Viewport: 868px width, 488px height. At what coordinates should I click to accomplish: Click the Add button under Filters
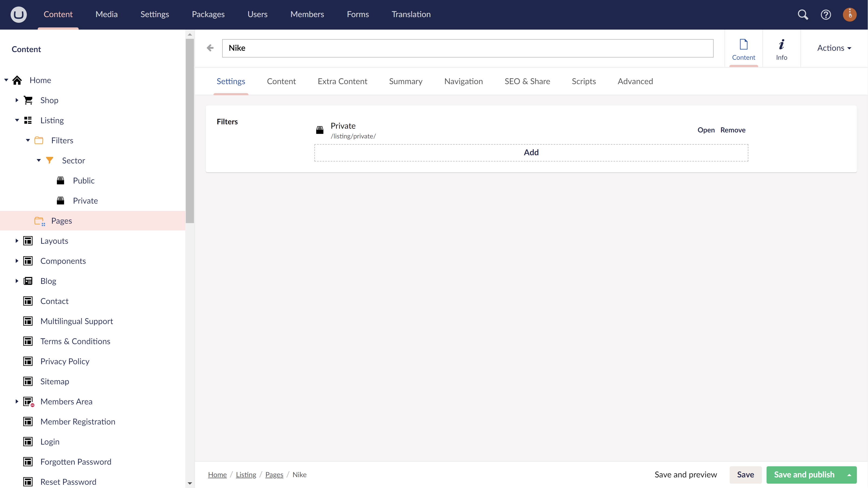pyautogui.click(x=531, y=152)
